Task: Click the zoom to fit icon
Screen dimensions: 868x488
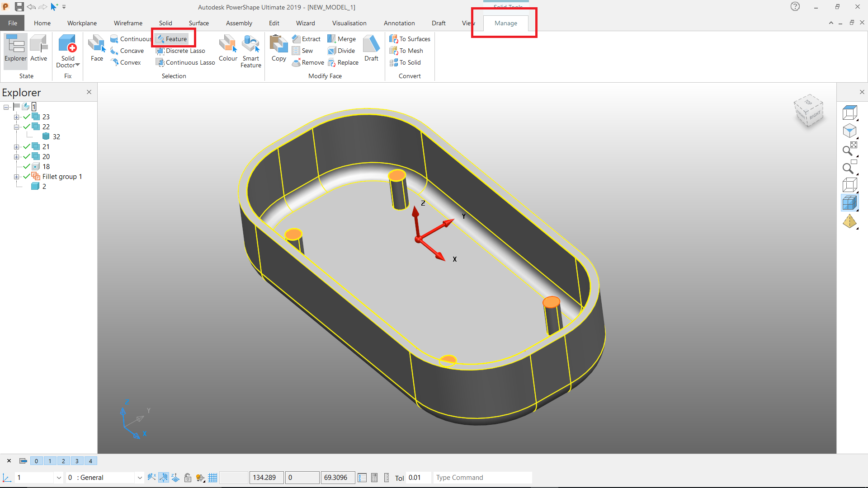Action: click(849, 149)
